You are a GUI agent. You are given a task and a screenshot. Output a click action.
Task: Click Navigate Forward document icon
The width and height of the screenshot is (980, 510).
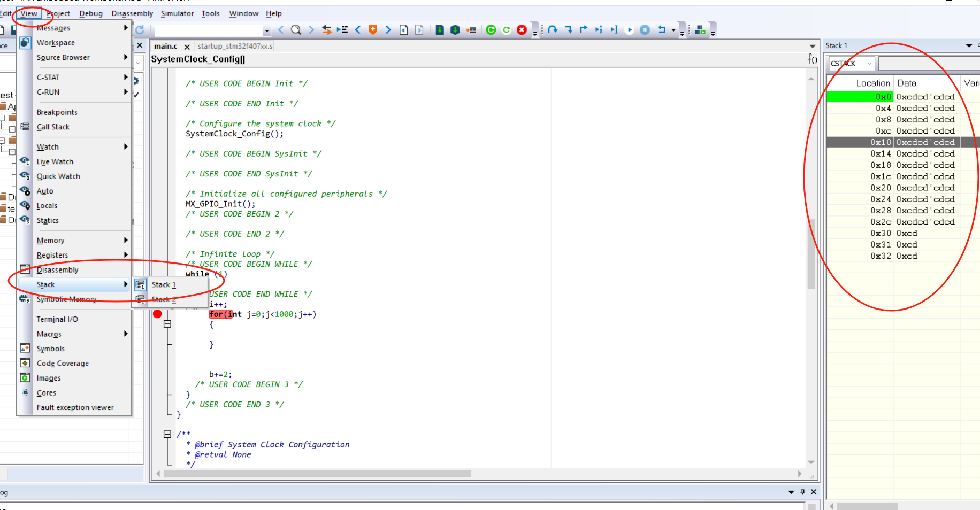[x=419, y=30]
